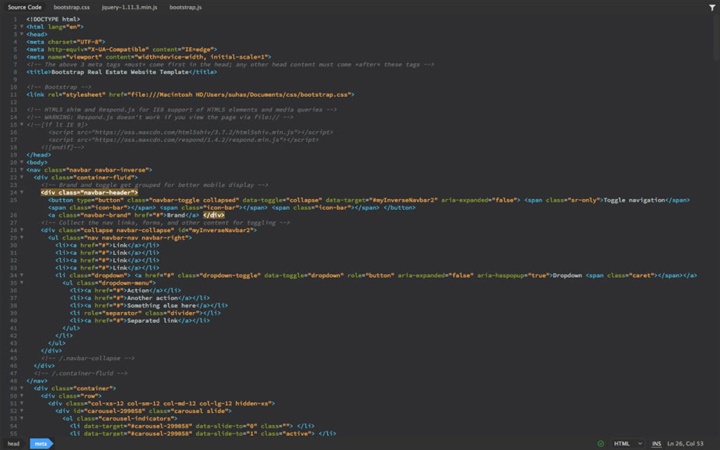Viewport: 720px width, 450px height.
Task: Open the related files filter icon
Action: (x=712, y=7)
